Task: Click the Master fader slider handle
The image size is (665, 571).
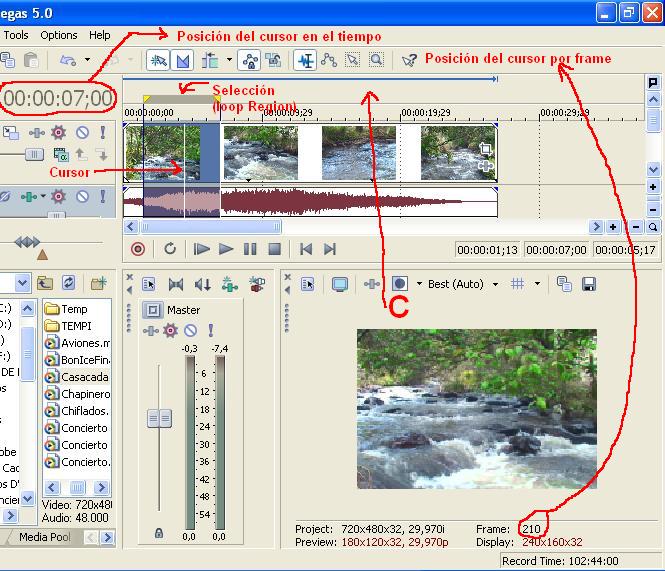Action: tap(159, 419)
